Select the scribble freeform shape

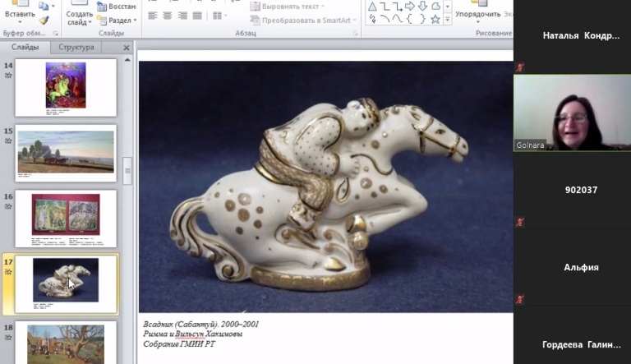tap(373, 19)
